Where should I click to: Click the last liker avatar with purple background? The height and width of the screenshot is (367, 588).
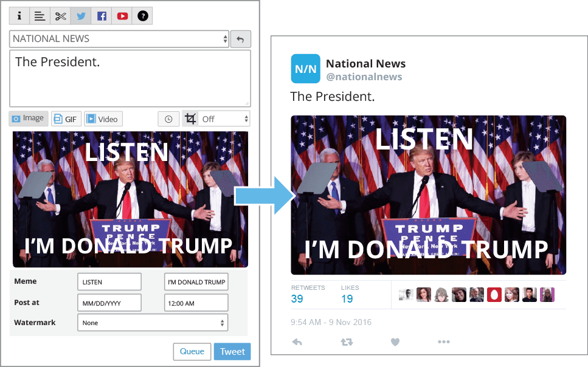click(x=547, y=295)
